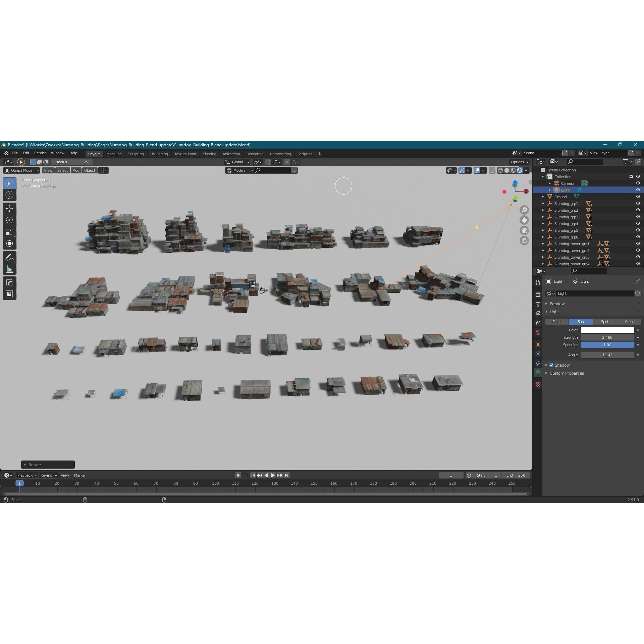Image resolution: width=644 pixels, height=644 pixels.
Task: Open the Texture Properties tab
Action: (x=538, y=384)
